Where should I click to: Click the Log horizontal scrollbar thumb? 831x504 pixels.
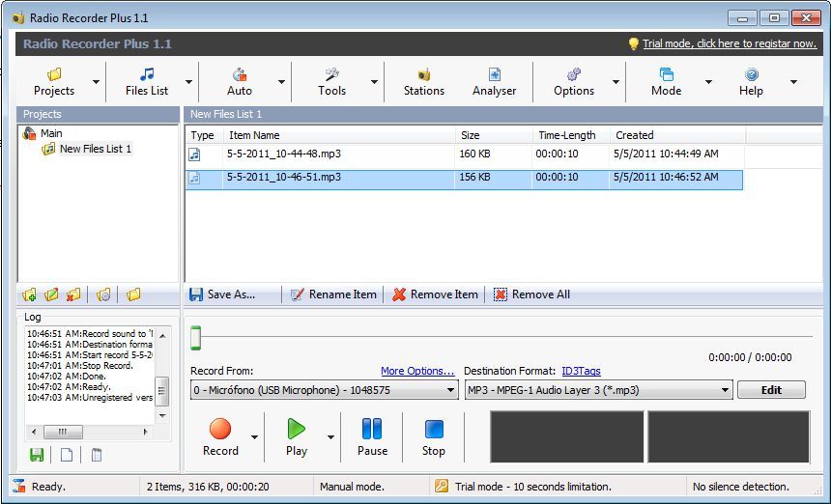[63, 432]
